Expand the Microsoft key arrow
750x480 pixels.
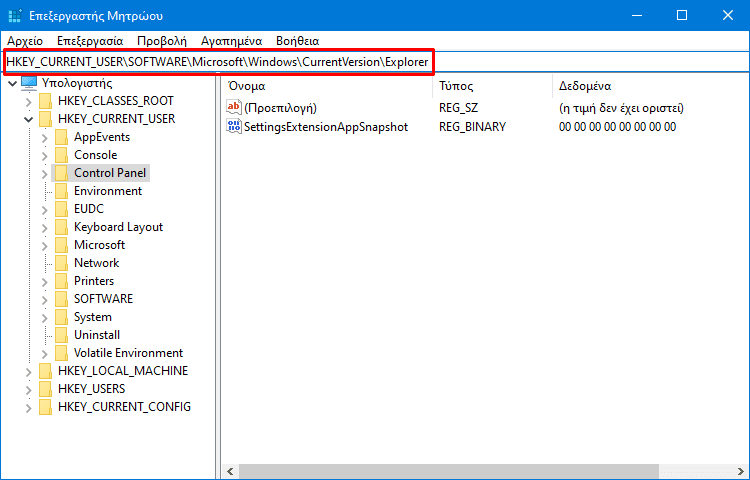coord(44,246)
